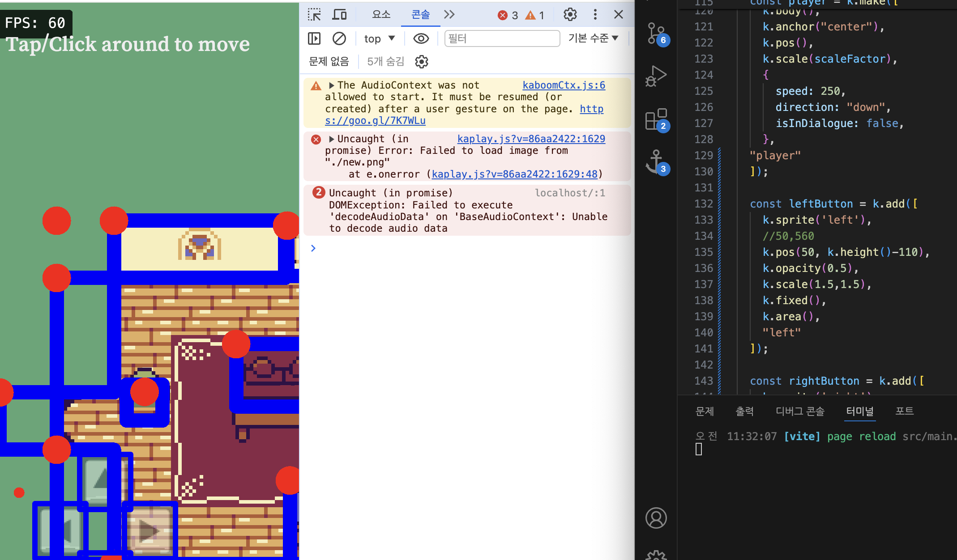Open Source Control in the activity bar

point(656,34)
